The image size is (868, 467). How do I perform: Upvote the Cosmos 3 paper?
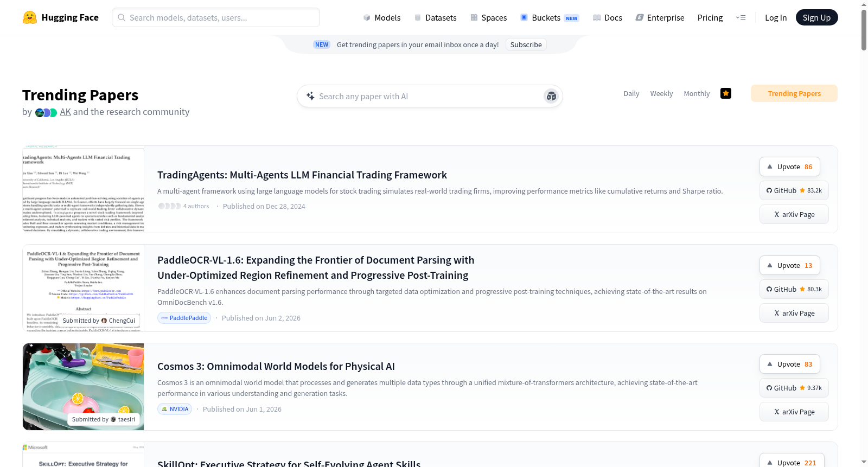790,364
